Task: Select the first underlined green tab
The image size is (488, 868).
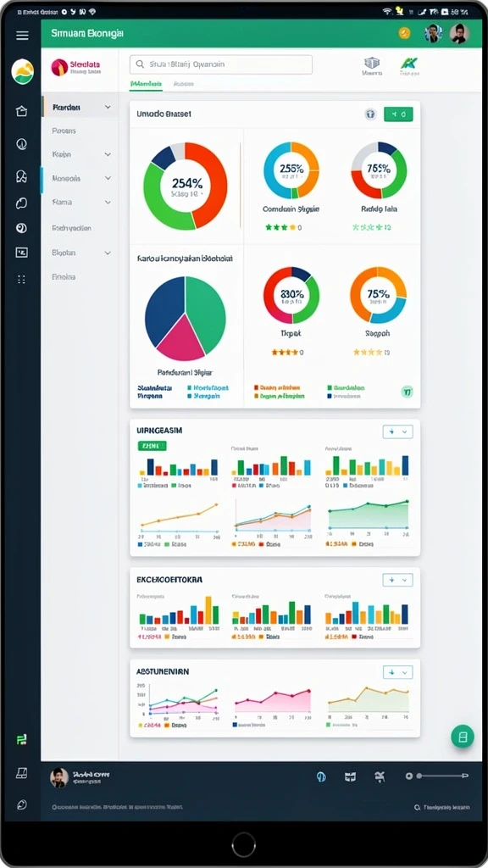Action: pos(146,84)
